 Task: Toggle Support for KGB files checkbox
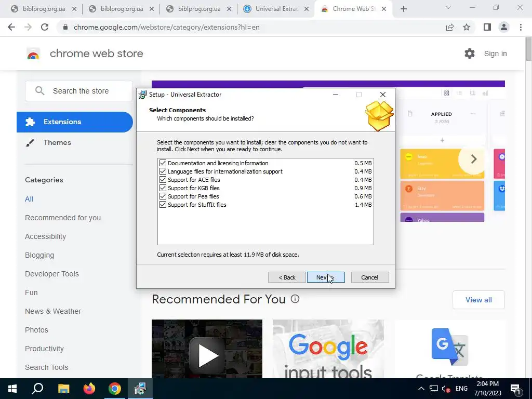pyautogui.click(x=163, y=188)
